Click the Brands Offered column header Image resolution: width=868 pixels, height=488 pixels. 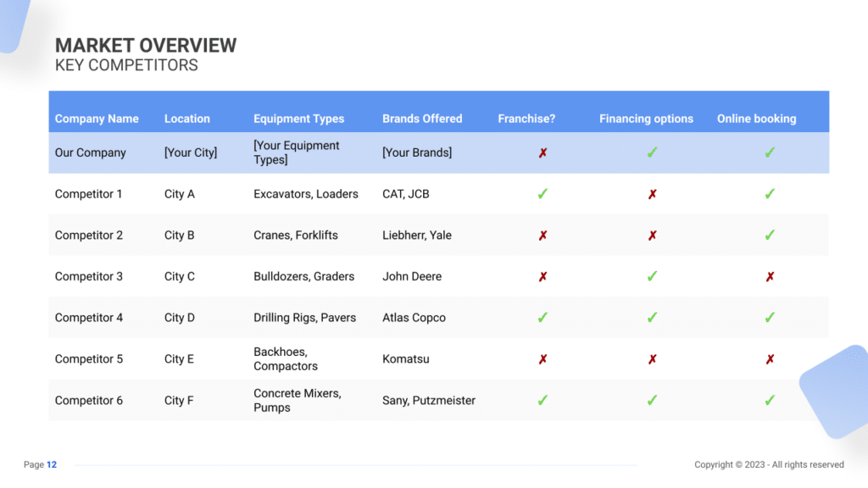(x=422, y=119)
